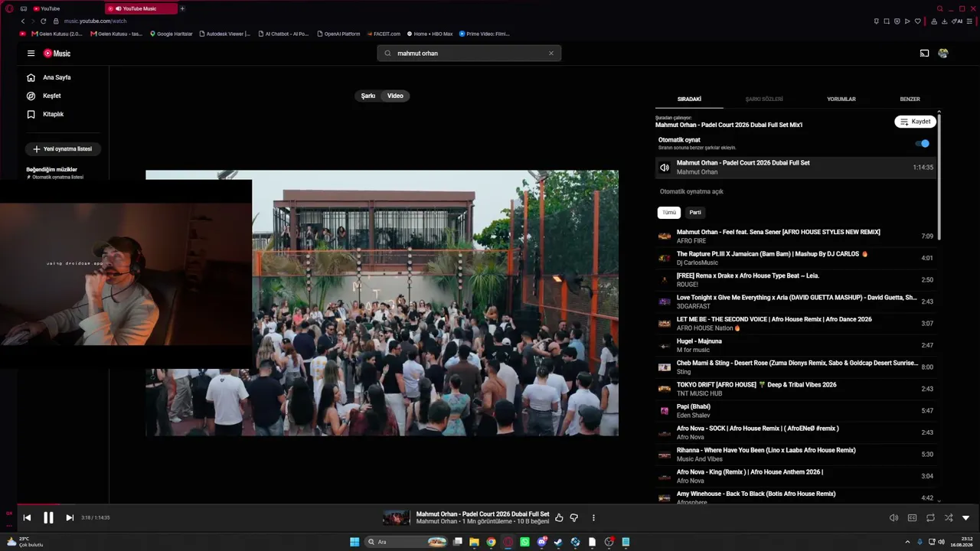Open the Windows Start menu

354,542
